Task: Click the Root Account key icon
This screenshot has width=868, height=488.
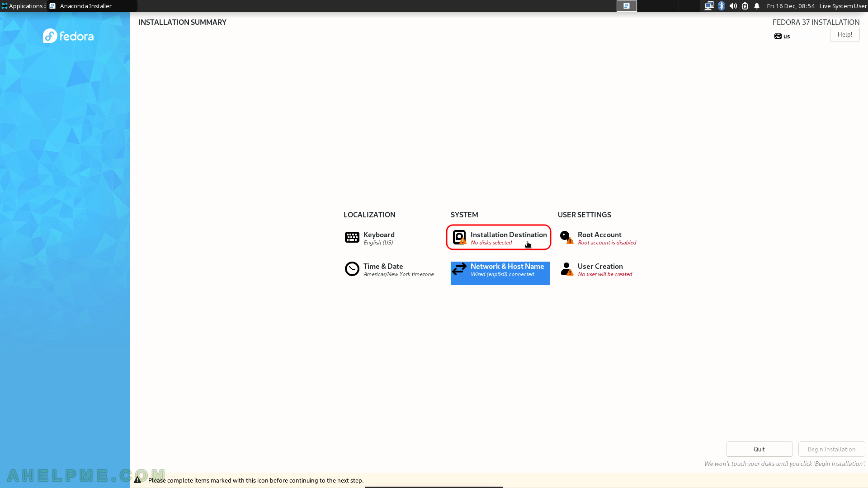Action: [566, 237]
